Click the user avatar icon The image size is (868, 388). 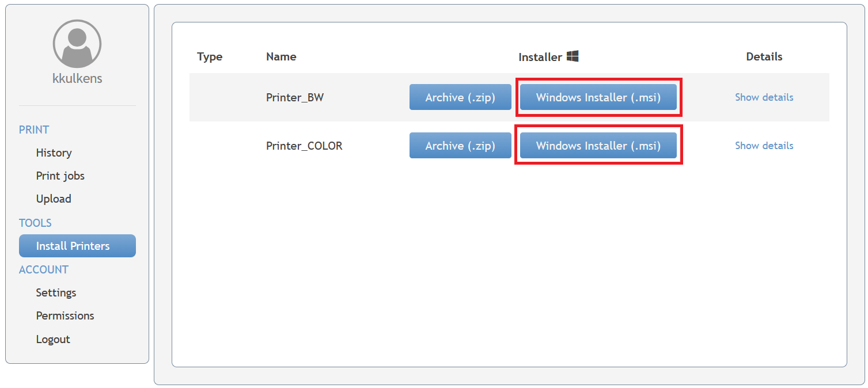(77, 44)
